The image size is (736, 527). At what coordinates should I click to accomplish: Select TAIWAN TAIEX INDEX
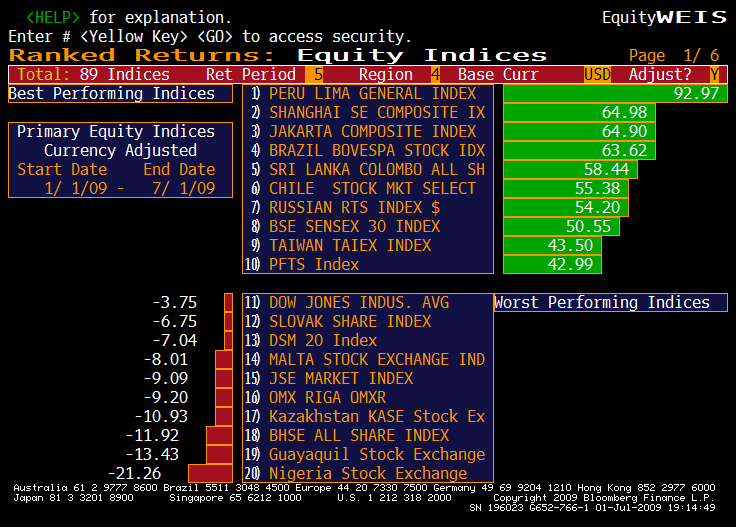pos(368,245)
